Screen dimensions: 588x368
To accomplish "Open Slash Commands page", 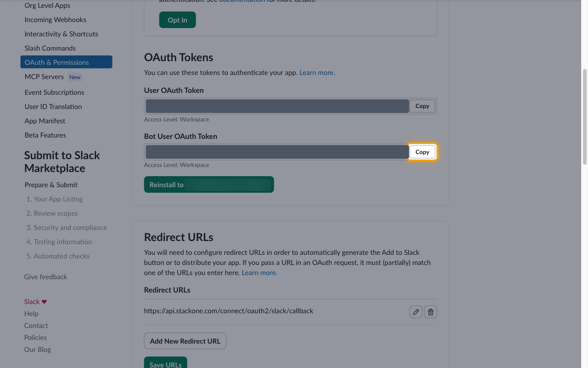I will pos(50,48).
